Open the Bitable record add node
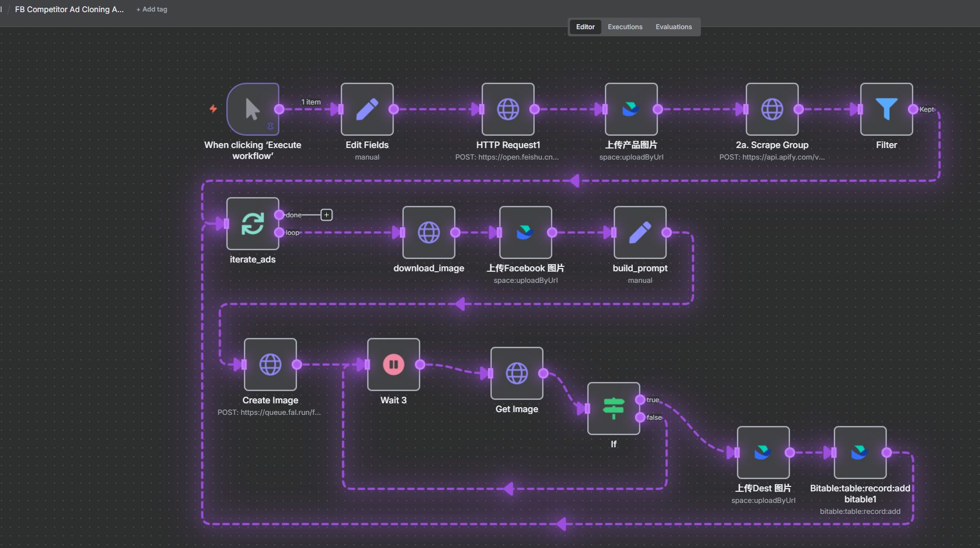Viewport: 980px width, 548px height. [x=860, y=452]
